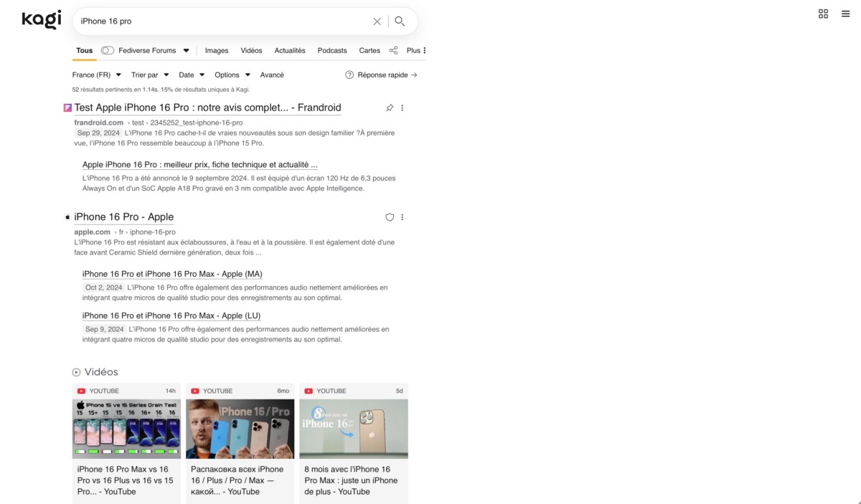Click the share icon in the tab row
The width and height of the screenshot is (861, 504).
(393, 50)
